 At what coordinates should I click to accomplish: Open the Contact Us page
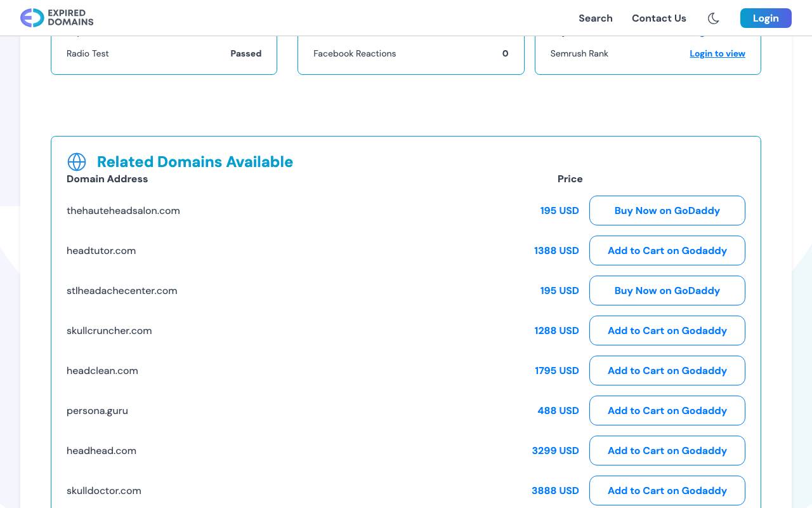658,18
